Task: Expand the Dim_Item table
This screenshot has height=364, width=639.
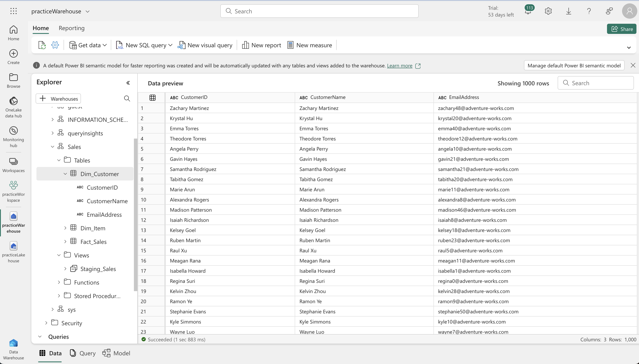Action: [x=65, y=228]
